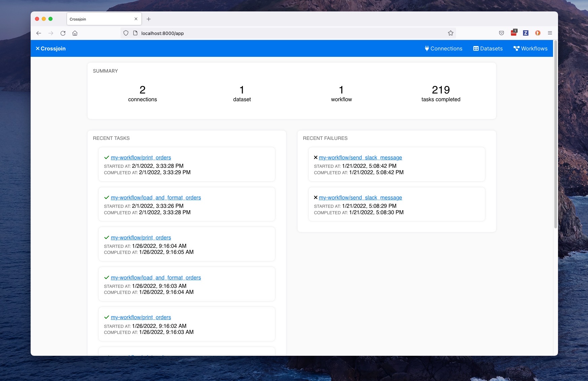This screenshot has height=381, width=588.
Task: Go back to previous page
Action: [39, 33]
